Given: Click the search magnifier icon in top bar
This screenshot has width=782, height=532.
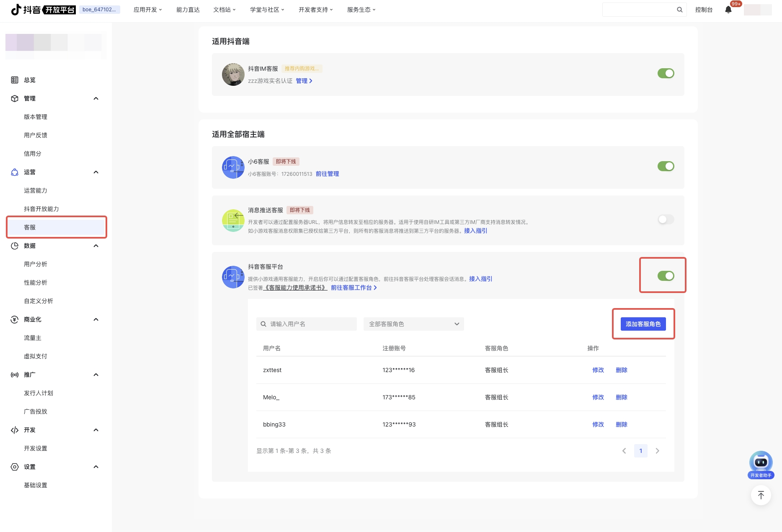Looking at the screenshot, I should click(x=679, y=10).
